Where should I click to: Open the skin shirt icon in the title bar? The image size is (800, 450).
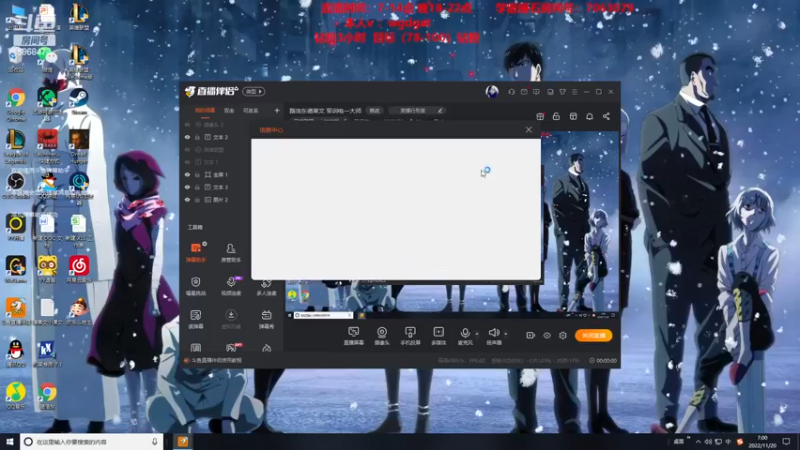pos(563,92)
